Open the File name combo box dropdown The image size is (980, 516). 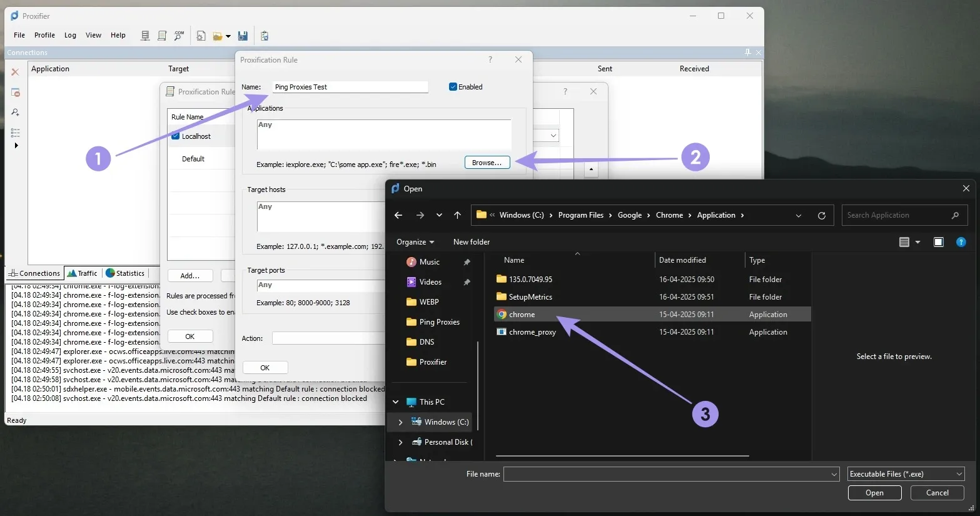(x=834, y=474)
